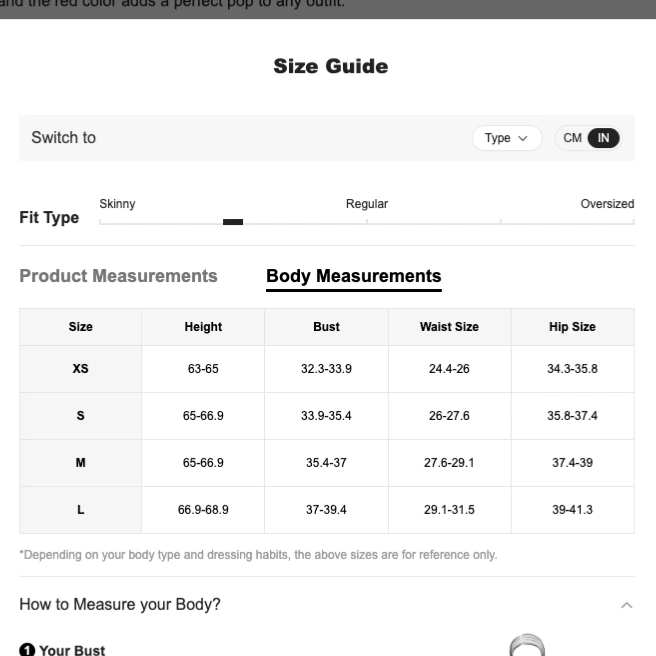Screen dimensions: 656x656
Task: Click the Regular fit label
Action: point(367,204)
